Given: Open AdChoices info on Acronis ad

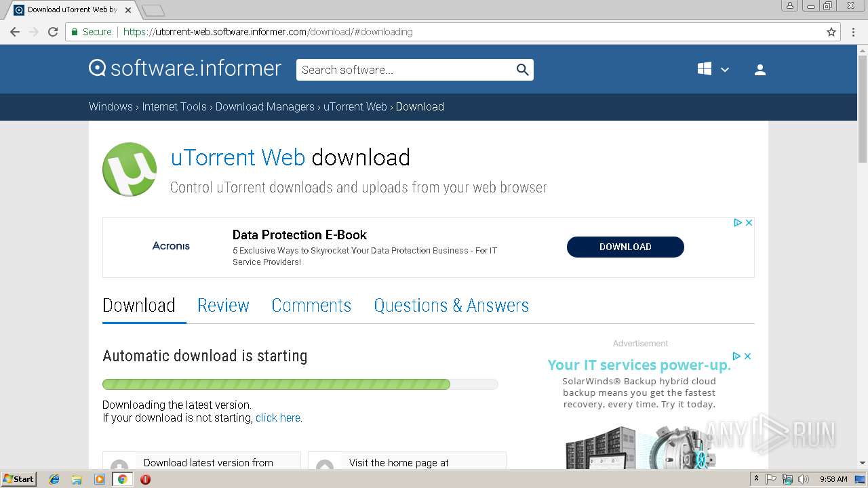Looking at the screenshot, I should [x=738, y=222].
